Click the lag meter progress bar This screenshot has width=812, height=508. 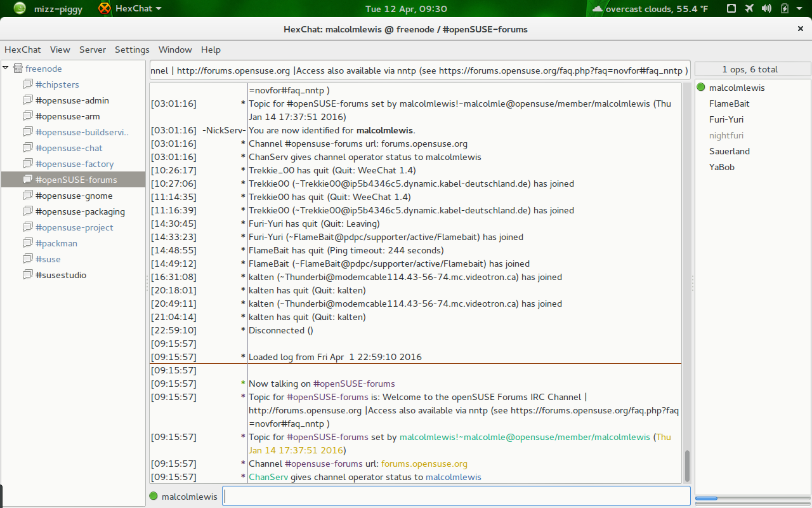point(753,498)
